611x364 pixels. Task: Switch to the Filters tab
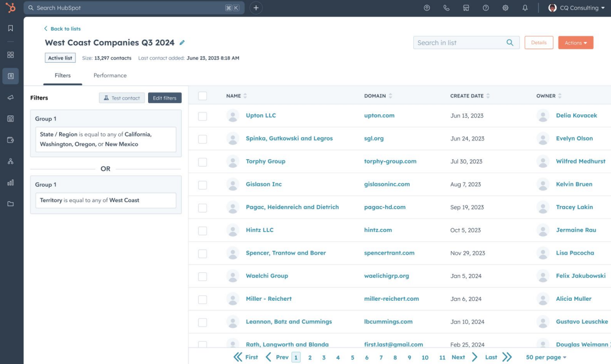[63, 76]
